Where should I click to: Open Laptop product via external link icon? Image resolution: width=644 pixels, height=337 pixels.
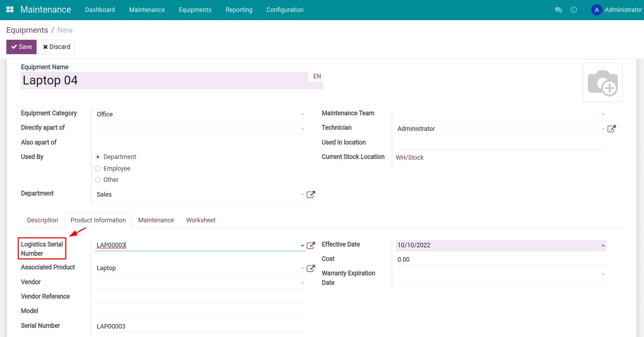[x=311, y=268]
